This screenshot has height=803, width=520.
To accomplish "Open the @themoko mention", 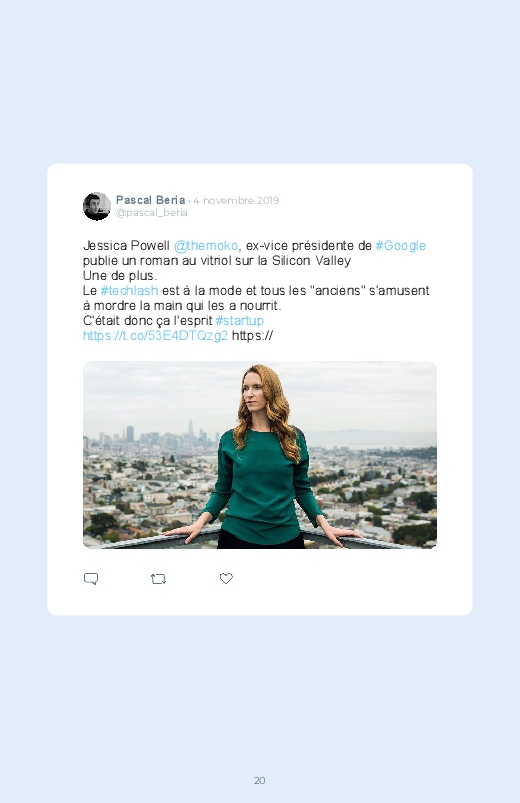I will point(206,246).
